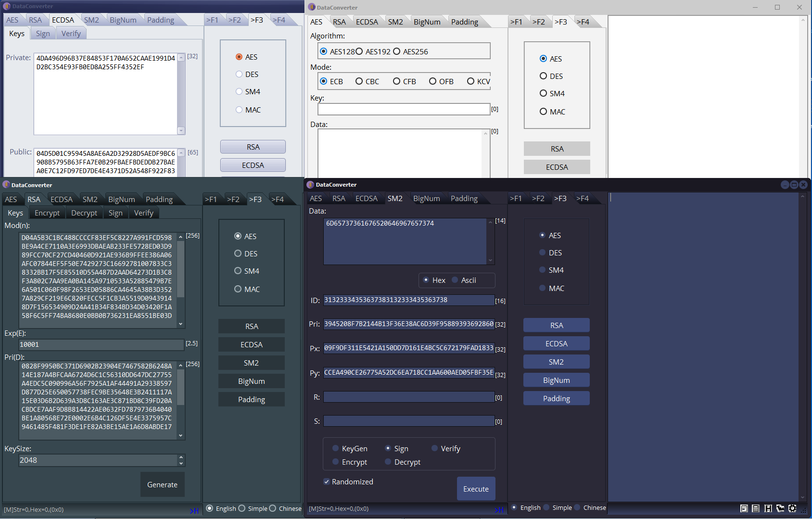Open the BigNum tab in the white AES window
812x519 pixels.
(x=427, y=22)
